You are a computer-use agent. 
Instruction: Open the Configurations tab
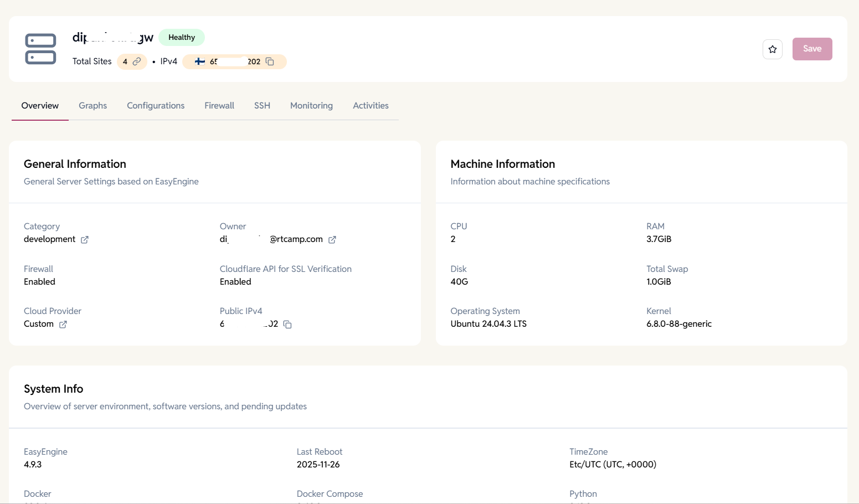point(156,106)
